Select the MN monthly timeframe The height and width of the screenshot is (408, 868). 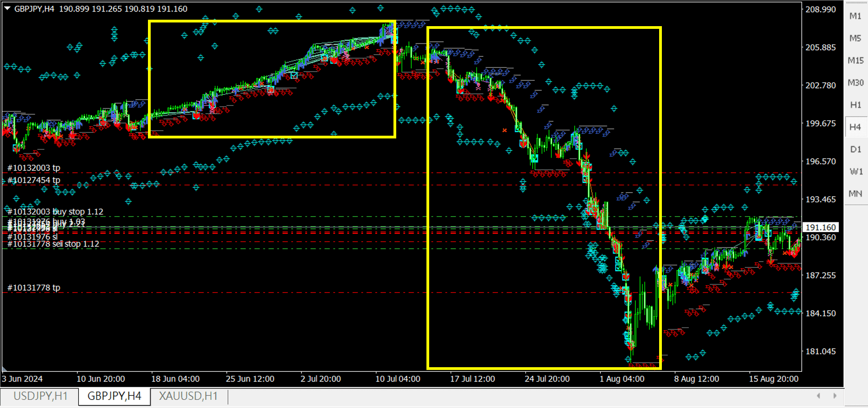pos(855,193)
